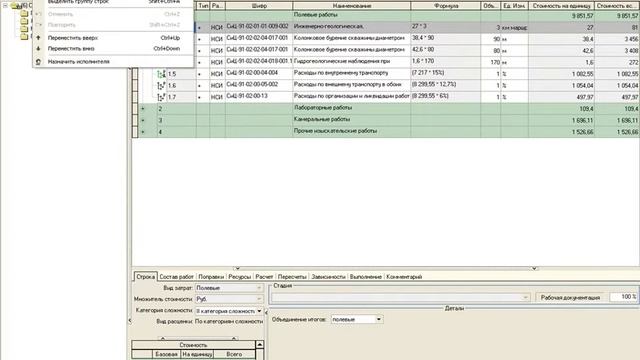
Task: Open the Зависимости tab
Action: [x=328, y=277]
